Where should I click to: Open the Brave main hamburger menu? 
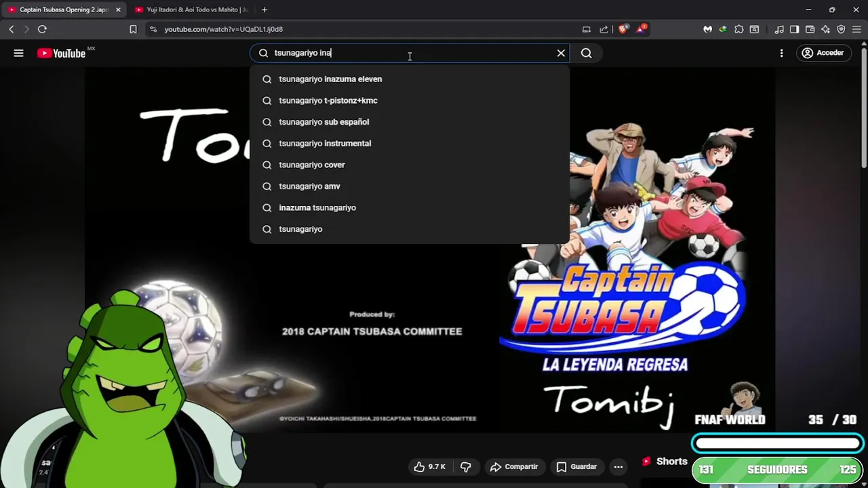(x=856, y=29)
